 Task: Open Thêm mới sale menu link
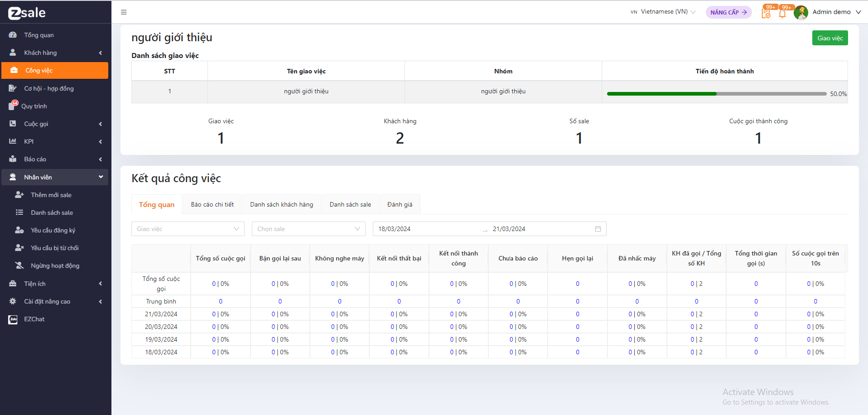pos(51,195)
